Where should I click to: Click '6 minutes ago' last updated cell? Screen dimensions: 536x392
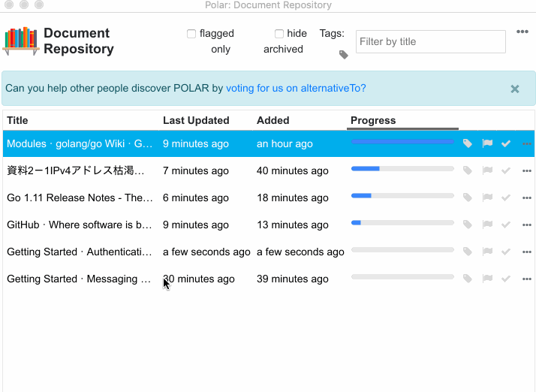pyautogui.click(x=196, y=198)
